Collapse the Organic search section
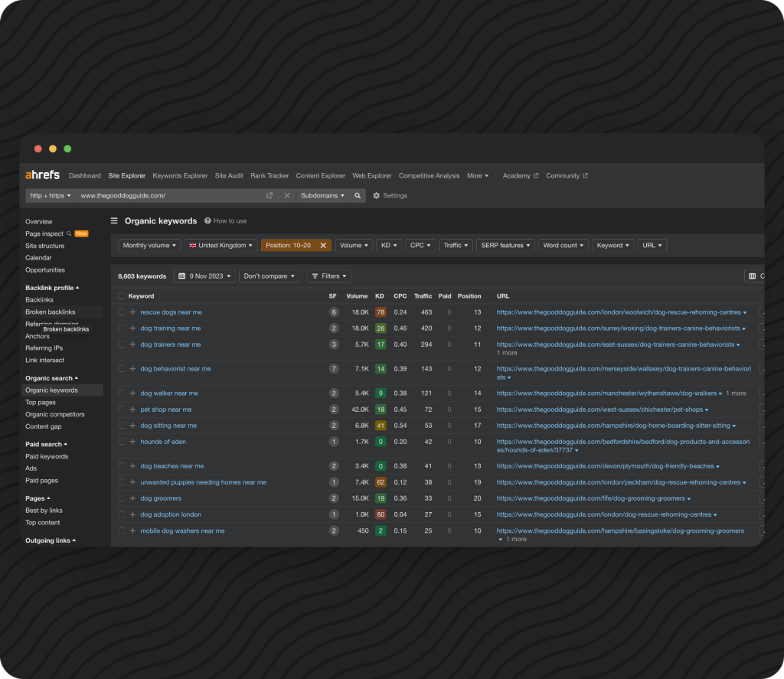The height and width of the screenshot is (679, 784). 51,378
